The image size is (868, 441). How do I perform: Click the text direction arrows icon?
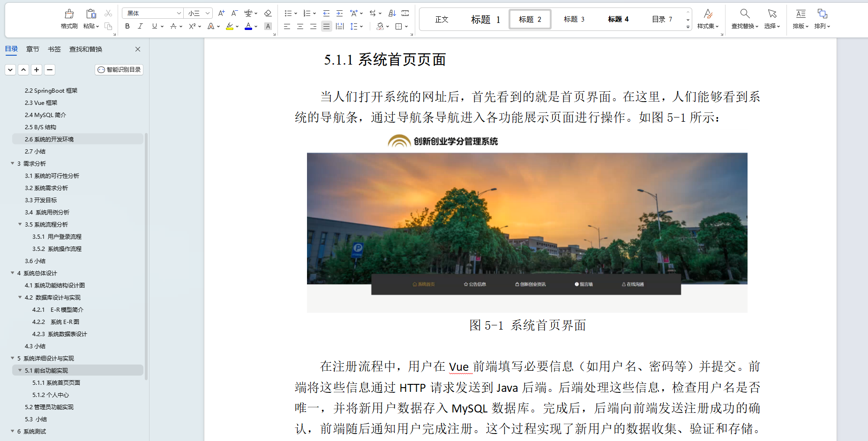373,13
